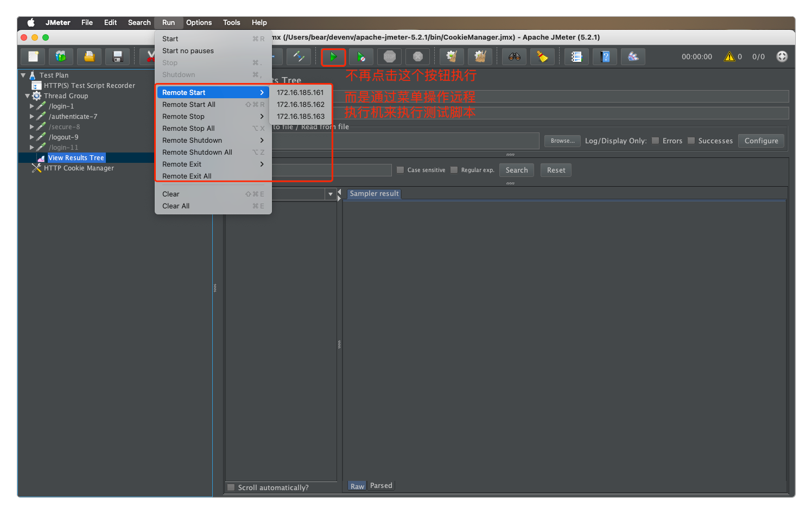Click the rightmost toolbar icon before the timer

(x=633, y=56)
